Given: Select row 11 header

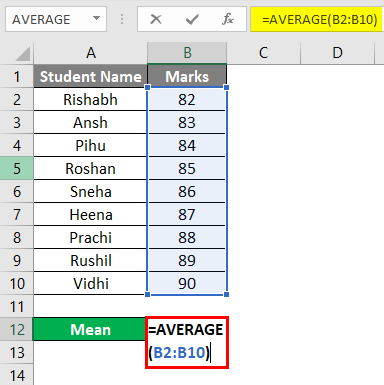Looking at the screenshot, I should click(17, 306).
